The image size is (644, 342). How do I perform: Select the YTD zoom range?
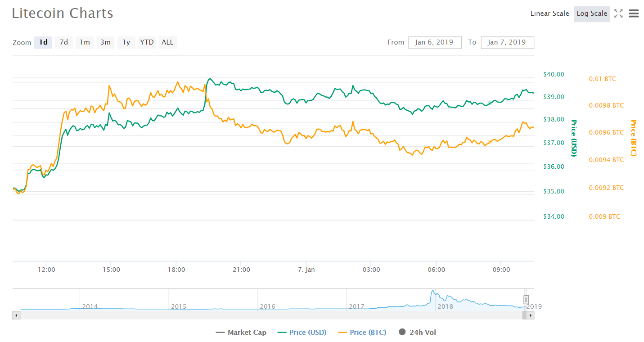coord(147,42)
